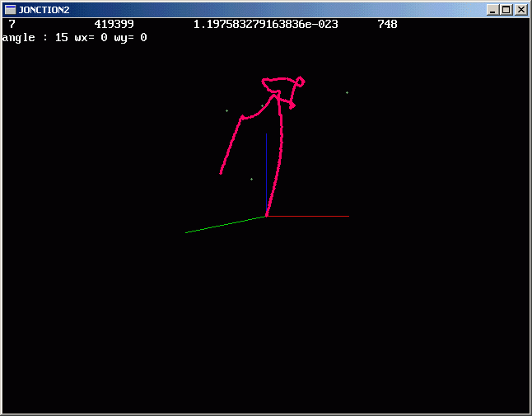Click the value 419399 in the top readout
Viewport: 532px width, 416px height.
click(x=114, y=25)
